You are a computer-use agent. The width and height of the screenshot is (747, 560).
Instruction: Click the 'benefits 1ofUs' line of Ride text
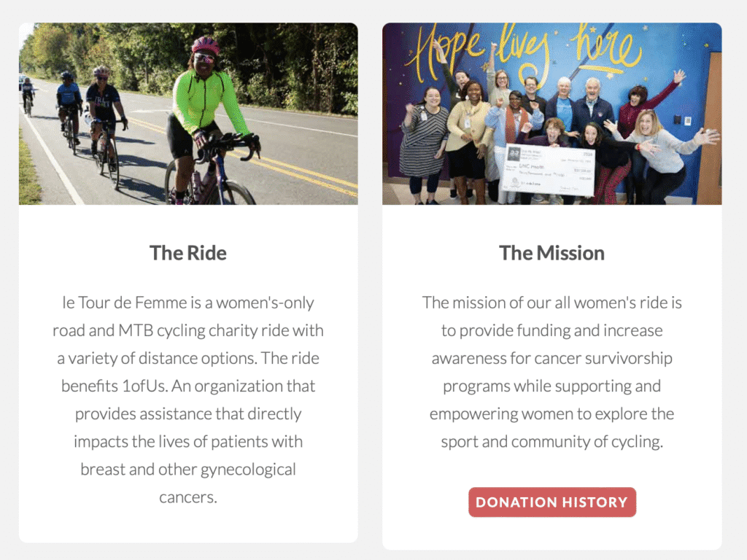pyautogui.click(x=188, y=386)
